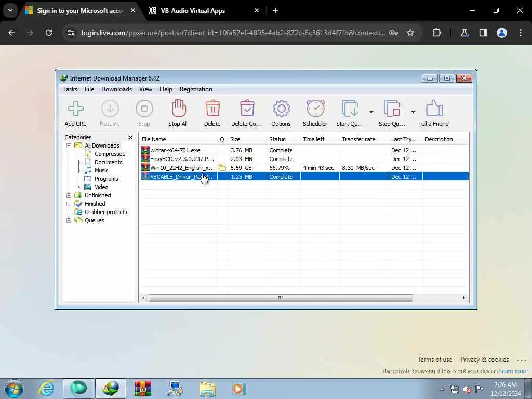The image size is (532, 399).
Task: Sort by Time left column header
Action: click(x=320, y=139)
